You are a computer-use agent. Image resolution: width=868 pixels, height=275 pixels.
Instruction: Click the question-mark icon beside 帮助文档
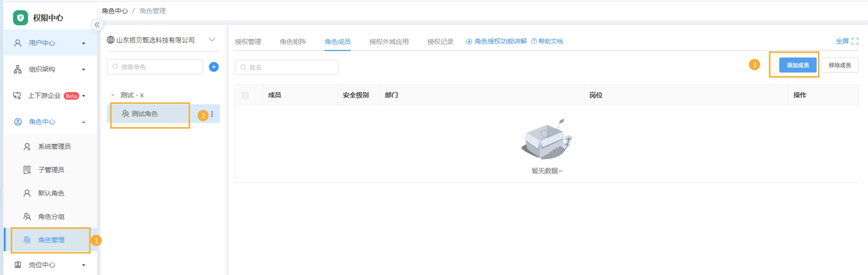[534, 41]
